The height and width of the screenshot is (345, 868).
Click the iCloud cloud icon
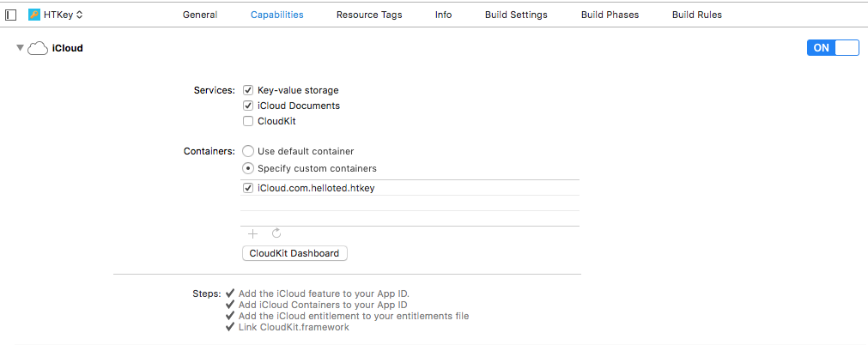(38, 49)
